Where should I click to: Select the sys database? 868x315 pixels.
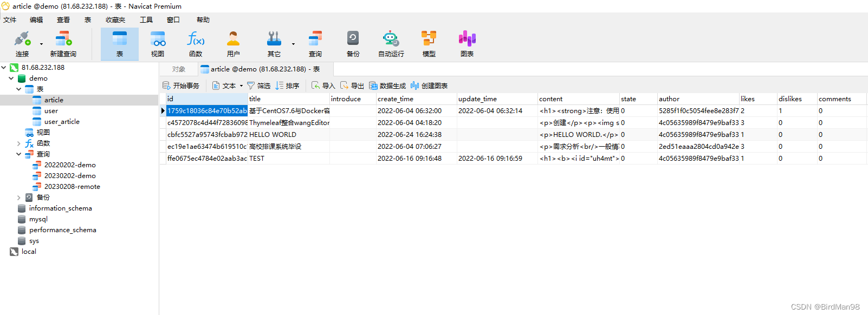[34, 241]
